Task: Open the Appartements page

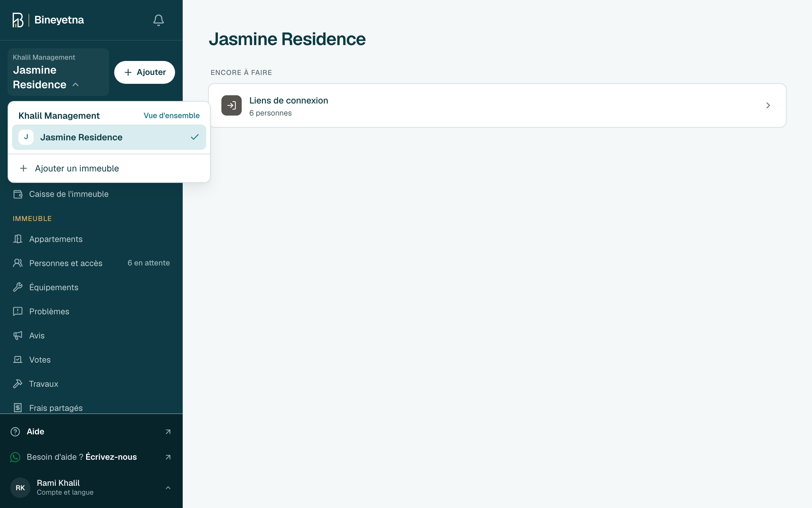Action: 91,239
